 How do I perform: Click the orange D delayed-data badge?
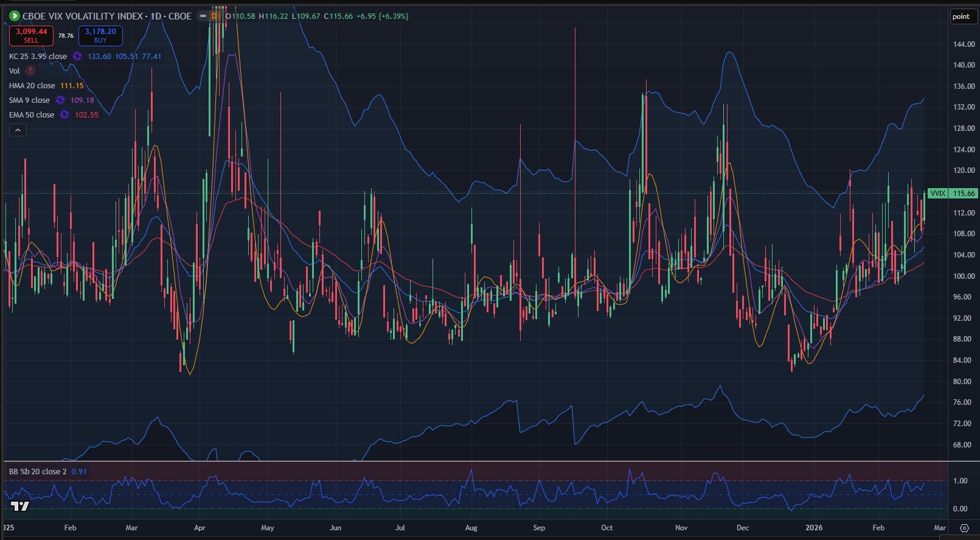[x=214, y=16]
